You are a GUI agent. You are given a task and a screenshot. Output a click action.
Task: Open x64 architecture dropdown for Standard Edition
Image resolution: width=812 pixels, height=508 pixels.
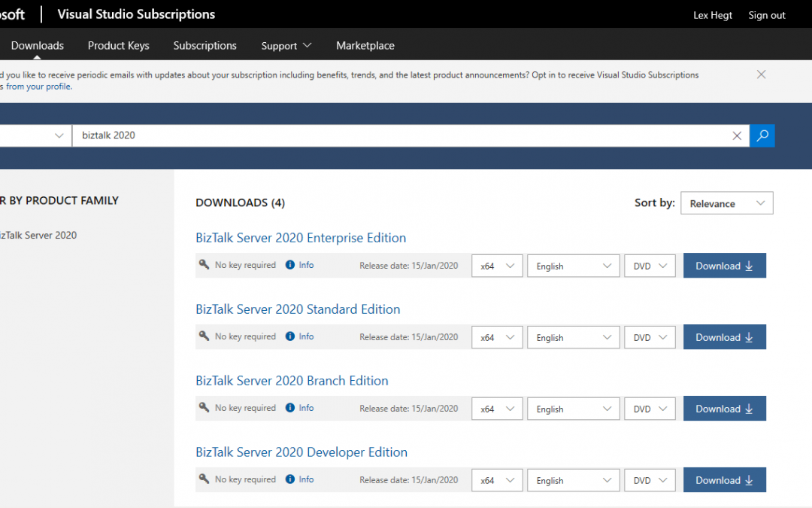pyautogui.click(x=497, y=337)
